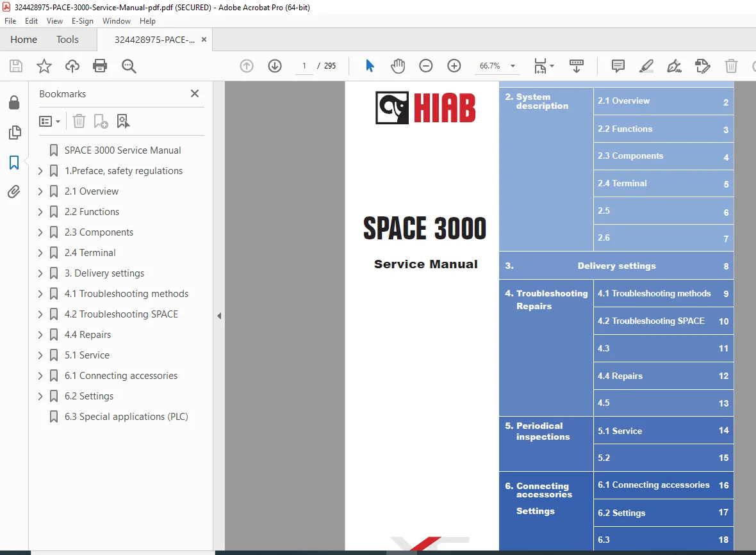The width and height of the screenshot is (756, 555).
Task: Click Delivery settings link on page
Action: (617, 266)
